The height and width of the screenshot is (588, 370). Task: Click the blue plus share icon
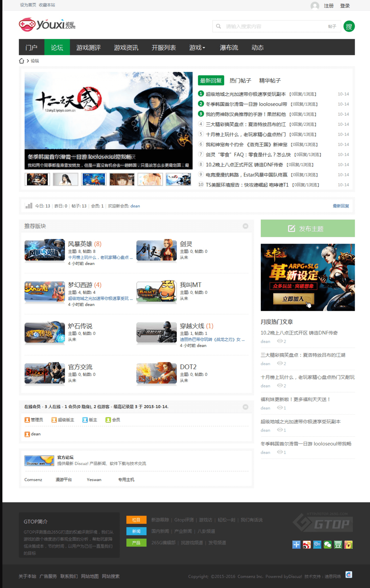pyautogui.click(x=296, y=545)
